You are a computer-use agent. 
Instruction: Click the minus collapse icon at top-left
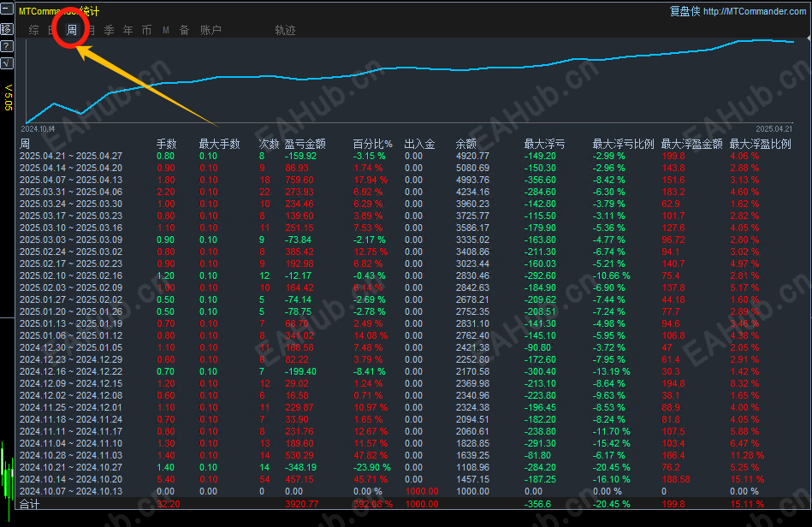coord(7,9)
